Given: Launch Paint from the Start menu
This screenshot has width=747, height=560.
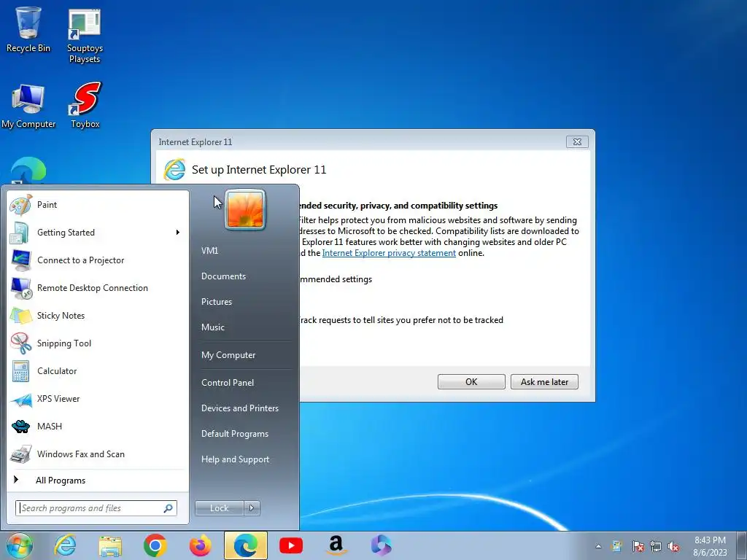Looking at the screenshot, I should coord(98,205).
